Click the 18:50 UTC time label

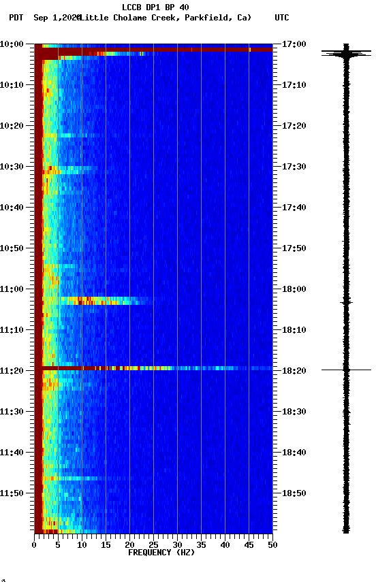(294, 493)
